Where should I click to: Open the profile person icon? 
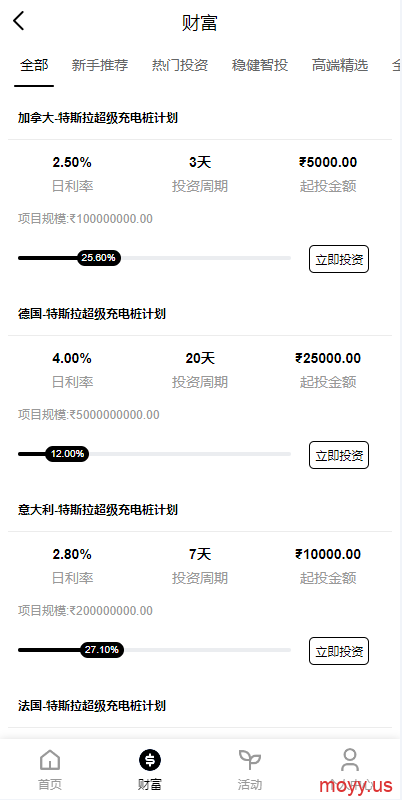(350, 760)
